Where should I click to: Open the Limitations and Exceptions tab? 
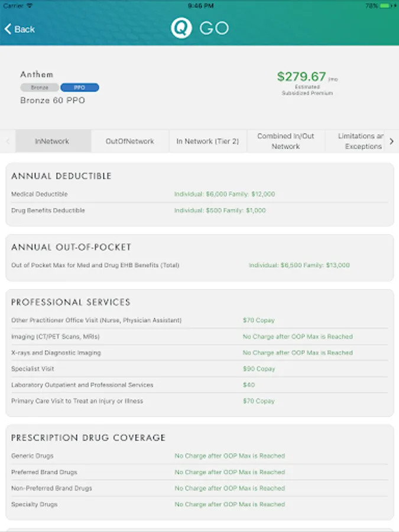(360, 141)
